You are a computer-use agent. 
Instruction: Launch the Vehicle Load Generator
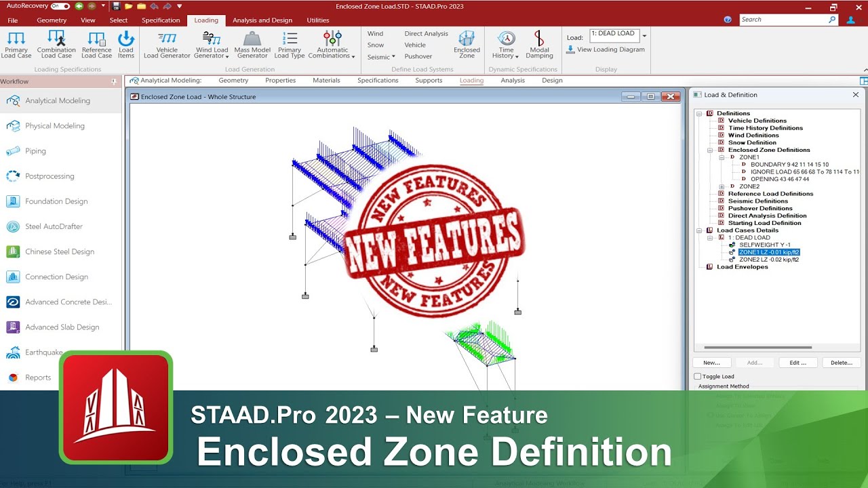[167, 45]
